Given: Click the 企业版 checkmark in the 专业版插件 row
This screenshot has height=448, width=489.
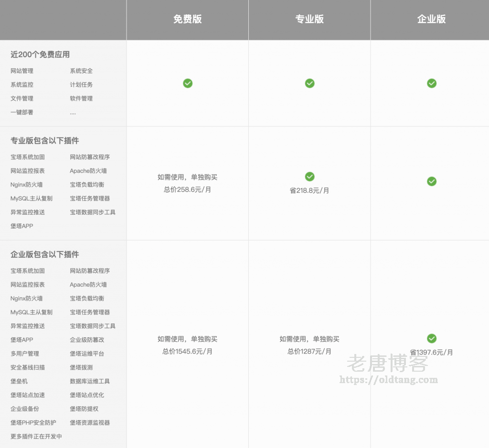Looking at the screenshot, I should (432, 181).
